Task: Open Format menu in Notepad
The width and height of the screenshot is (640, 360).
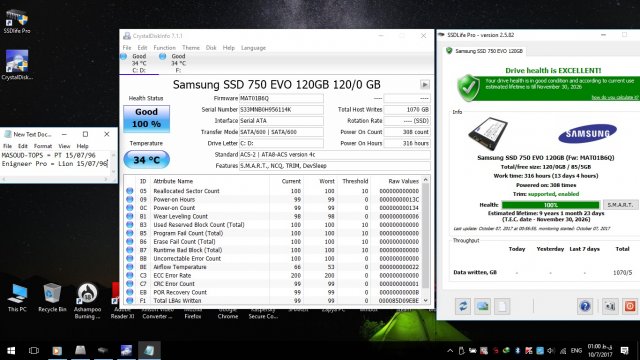Action: [x=43, y=146]
